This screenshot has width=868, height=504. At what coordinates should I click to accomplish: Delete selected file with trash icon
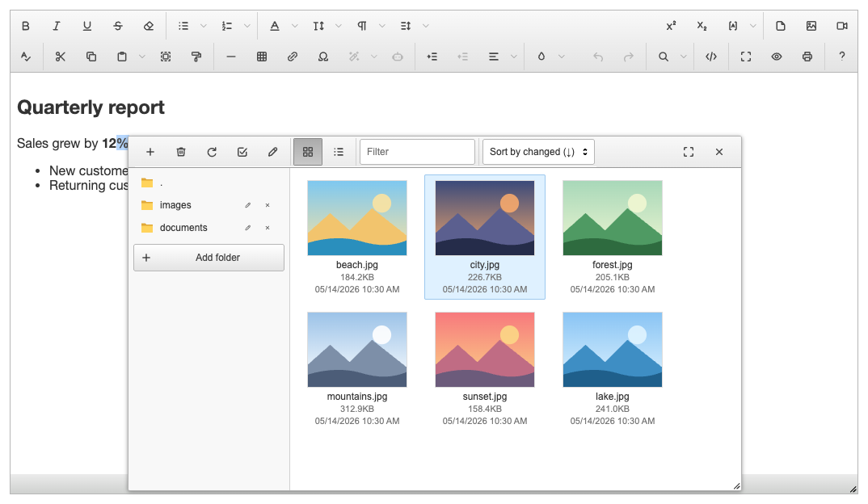181,152
